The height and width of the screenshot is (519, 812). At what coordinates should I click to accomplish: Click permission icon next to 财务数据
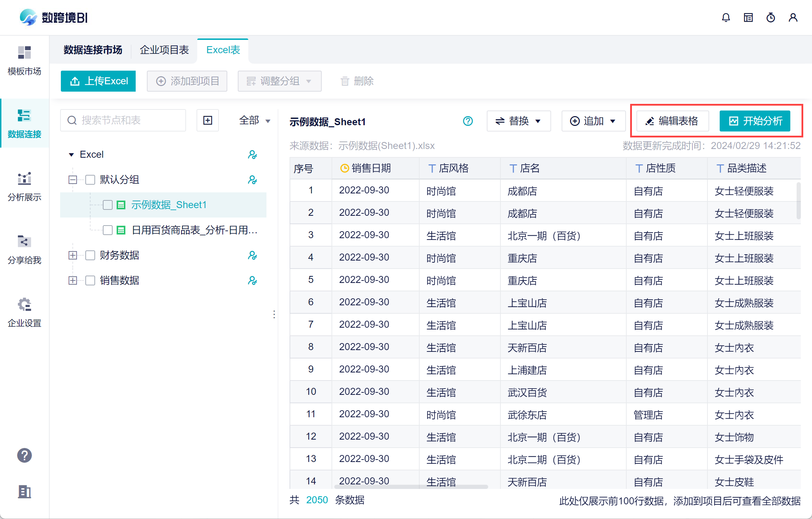(x=252, y=255)
